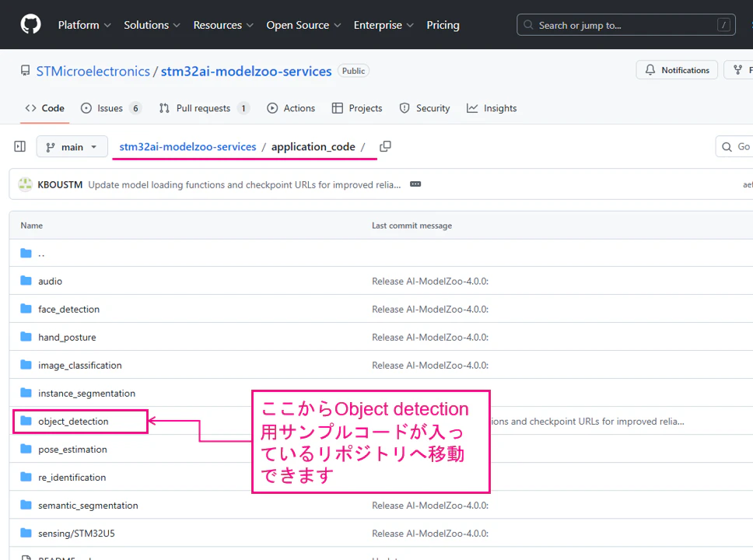Click the KBOUSTM avatar image

[25, 184]
